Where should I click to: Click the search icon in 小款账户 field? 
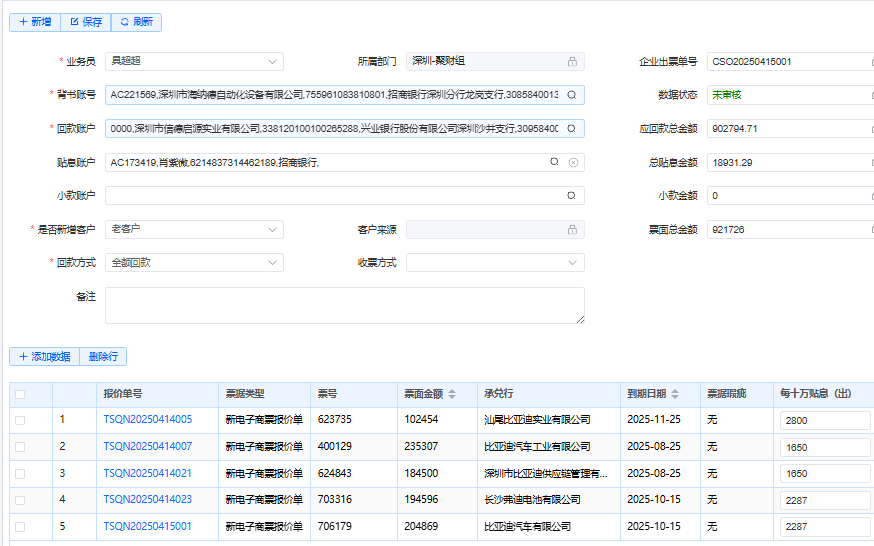571,196
